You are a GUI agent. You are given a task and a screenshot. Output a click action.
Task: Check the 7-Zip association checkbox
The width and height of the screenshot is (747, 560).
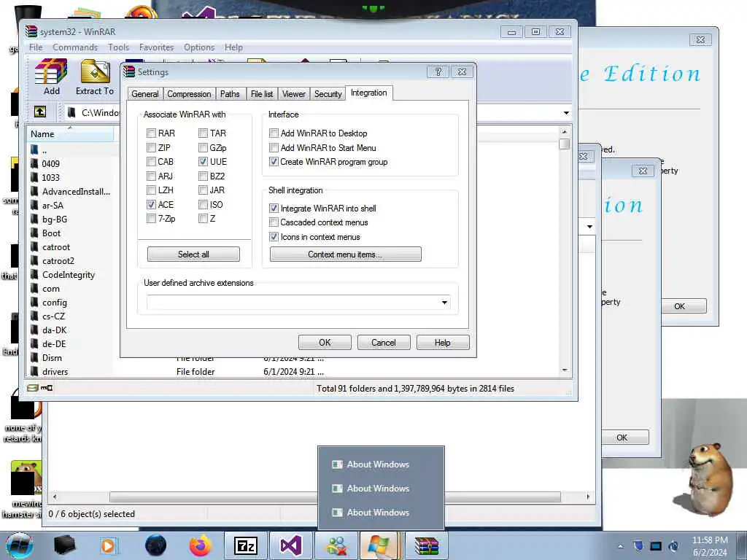point(151,218)
